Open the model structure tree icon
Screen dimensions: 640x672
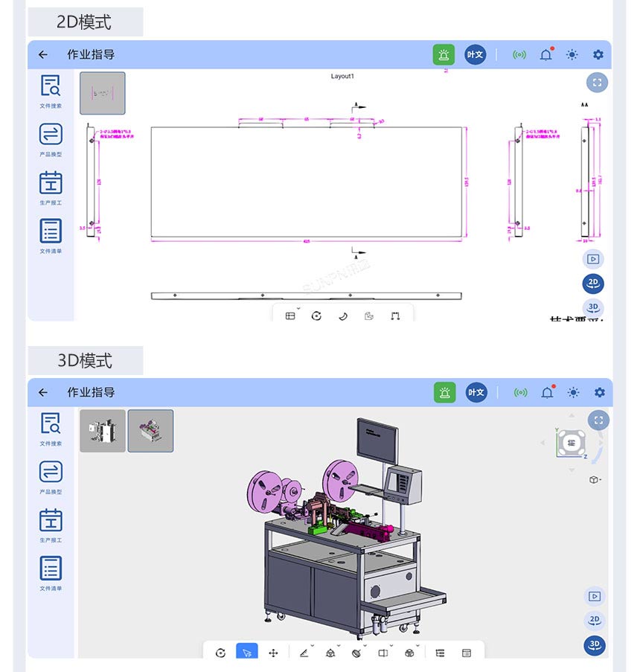pos(439,653)
